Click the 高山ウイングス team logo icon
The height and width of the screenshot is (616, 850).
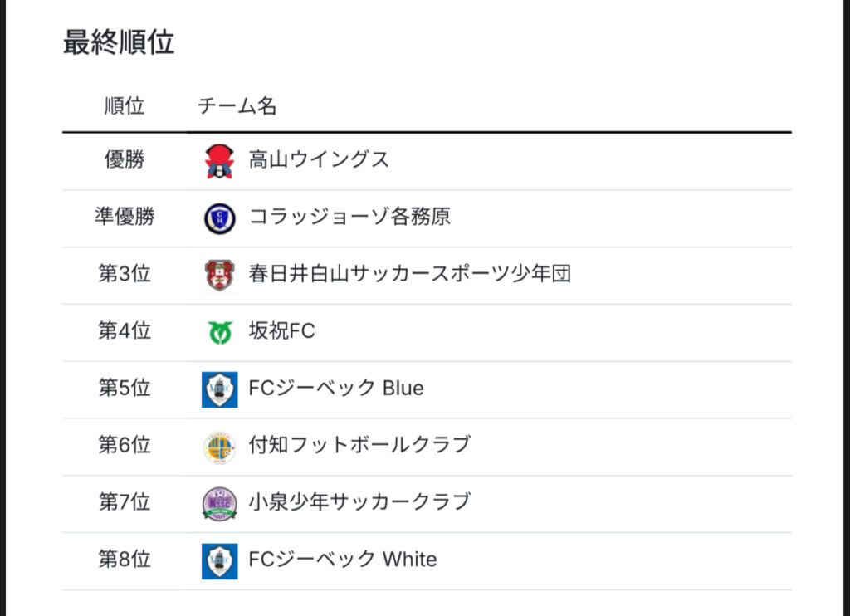(x=219, y=161)
